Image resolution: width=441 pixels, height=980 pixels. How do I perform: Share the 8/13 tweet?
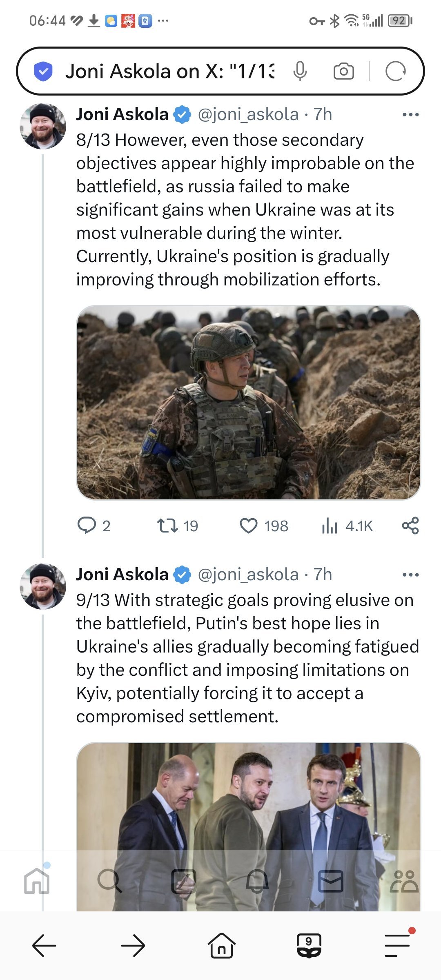pyautogui.click(x=410, y=526)
